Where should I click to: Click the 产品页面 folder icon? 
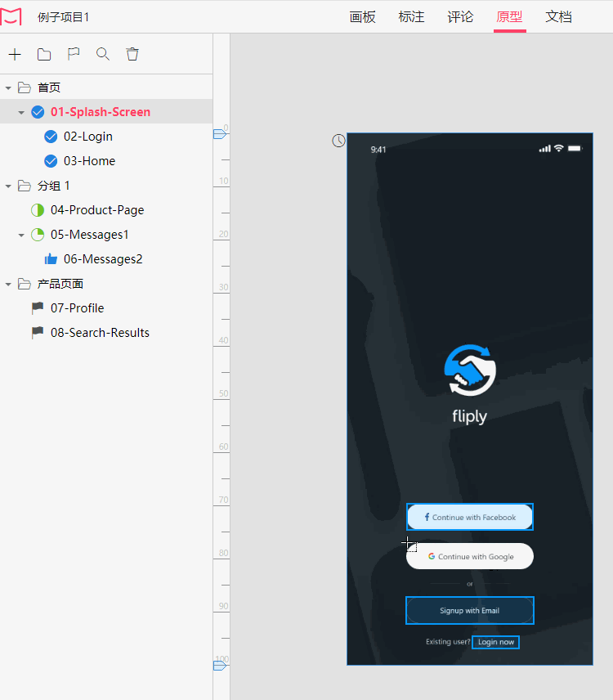24,284
